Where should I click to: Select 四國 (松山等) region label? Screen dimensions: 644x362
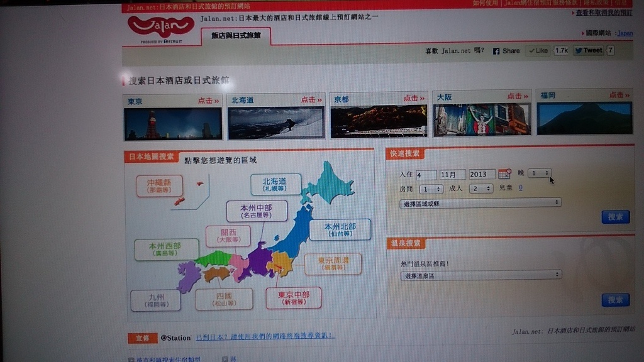[x=224, y=299]
